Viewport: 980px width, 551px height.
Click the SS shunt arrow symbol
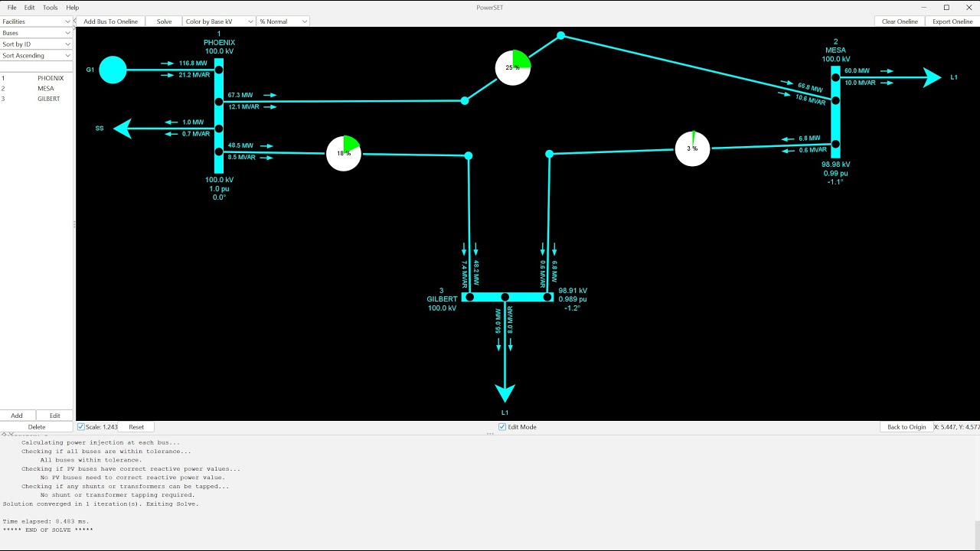coord(122,129)
